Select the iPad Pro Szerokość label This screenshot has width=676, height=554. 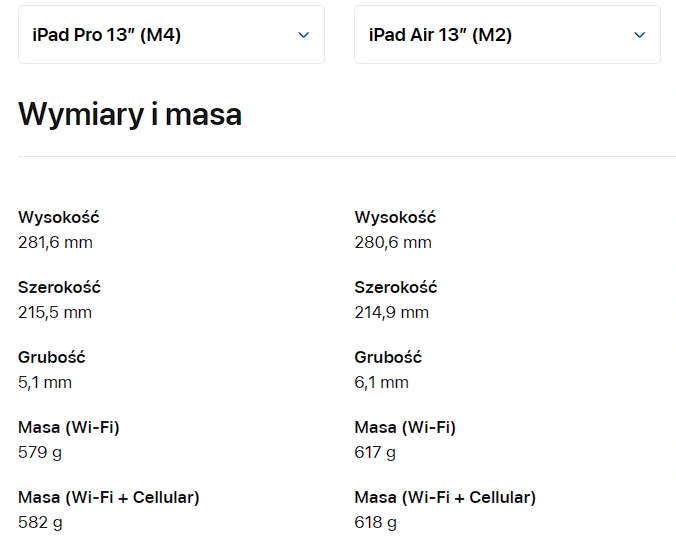click(x=59, y=287)
